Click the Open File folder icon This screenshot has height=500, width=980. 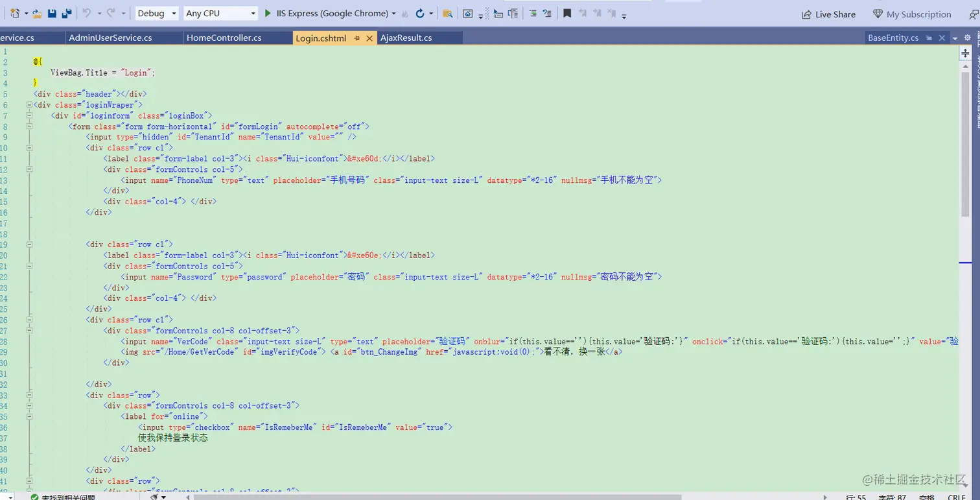click(x=37, y=13)
